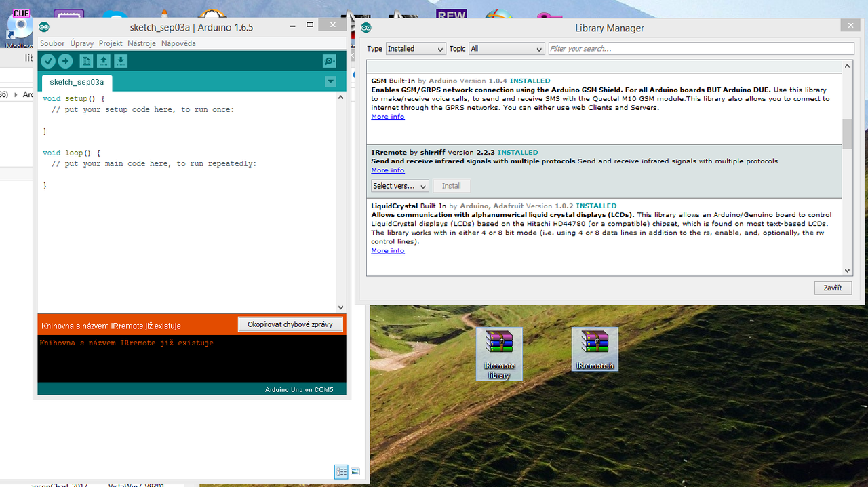868x487 pixels.
Task: Click the code editor scrollbar down arrow
Action: pyautogui.click(x=341, y=308)
